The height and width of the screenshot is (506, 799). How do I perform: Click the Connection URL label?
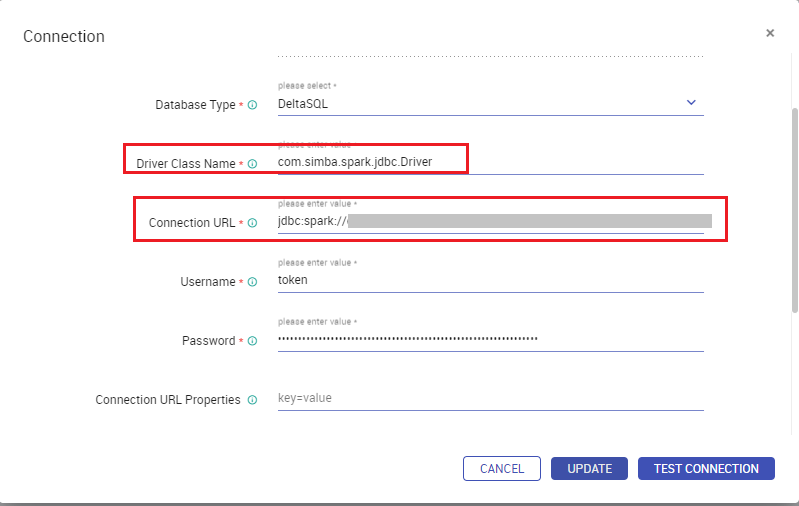192,223
